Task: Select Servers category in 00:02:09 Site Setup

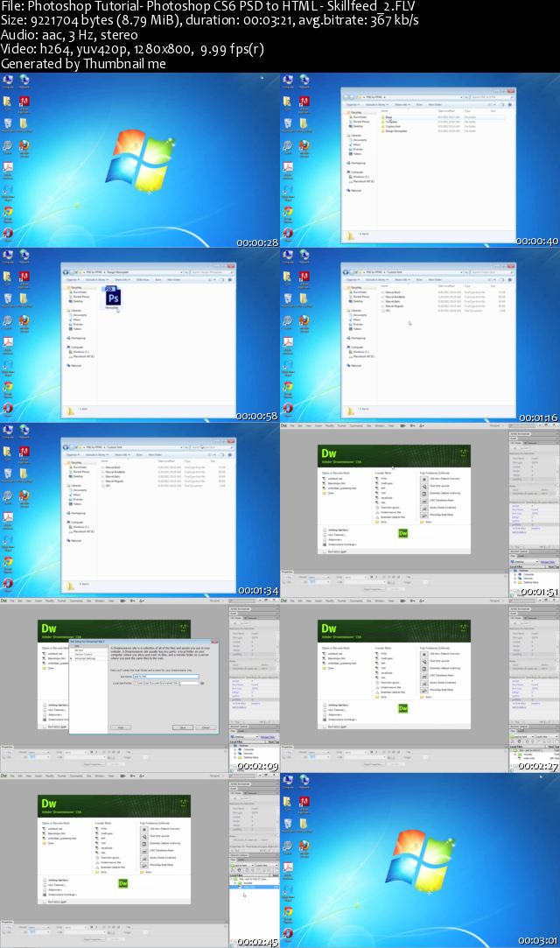Action: tap(79, 650)
